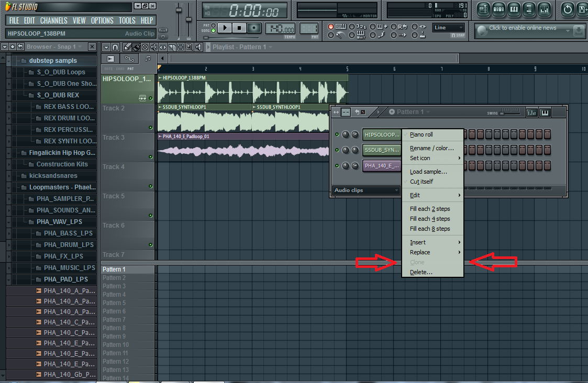Select the delete tool in playlist toolbar
This screenshot has width=588, height=383.
[145, 47]
